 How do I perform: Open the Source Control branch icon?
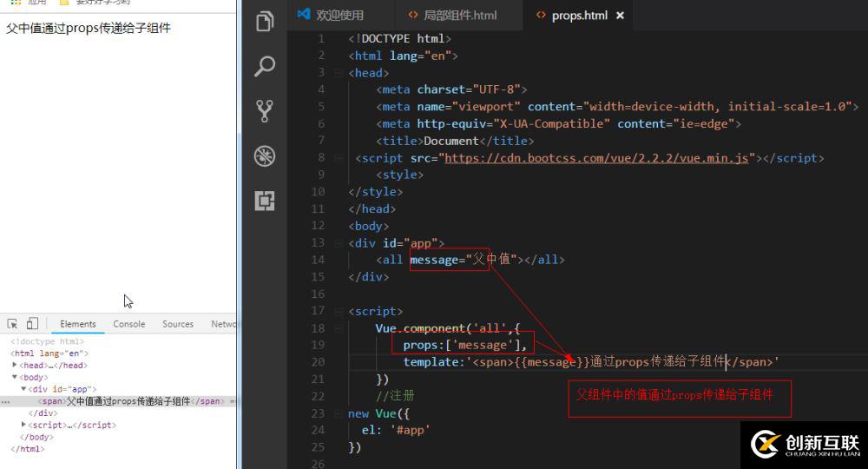coord(265,111)
